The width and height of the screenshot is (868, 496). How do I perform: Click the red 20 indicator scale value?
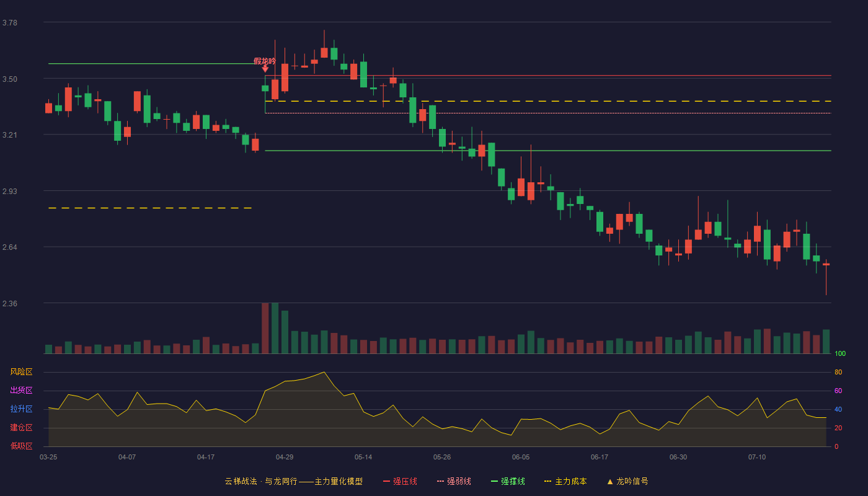tap(838, 428)
